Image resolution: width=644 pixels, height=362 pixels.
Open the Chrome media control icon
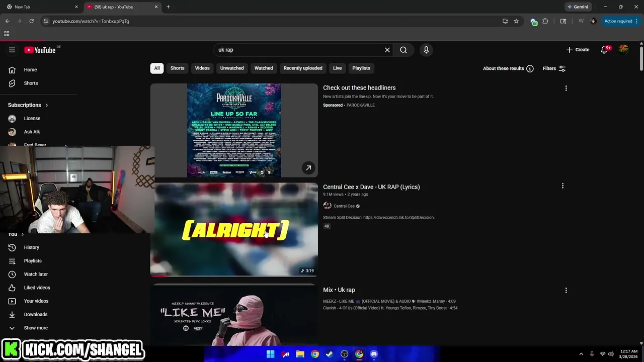(x=581, y=21)
